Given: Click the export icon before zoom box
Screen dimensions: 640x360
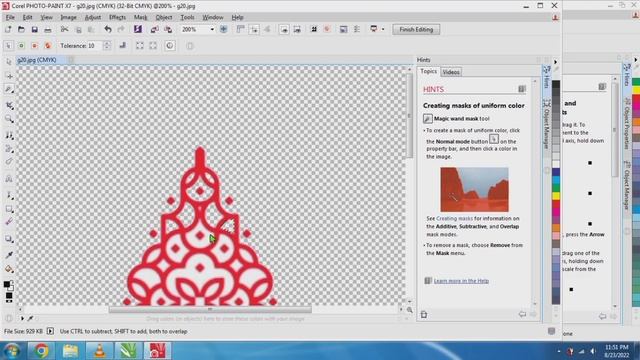Looking at the screenshot, I should [x=168, y=29].
